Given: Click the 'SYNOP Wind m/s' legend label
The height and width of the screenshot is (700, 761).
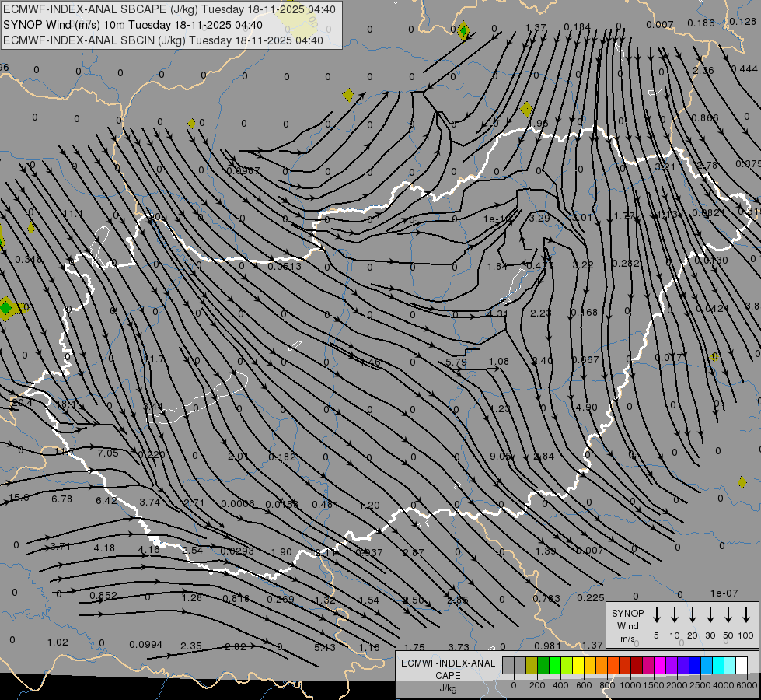Looking at the screenshot, I should pyautogui.click(x=627, y=625).
